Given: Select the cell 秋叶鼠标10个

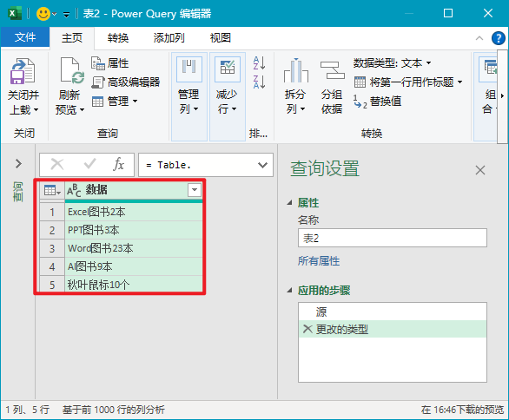Looking at the screenshot, I should pyautogui.click(x=134, y=284).
